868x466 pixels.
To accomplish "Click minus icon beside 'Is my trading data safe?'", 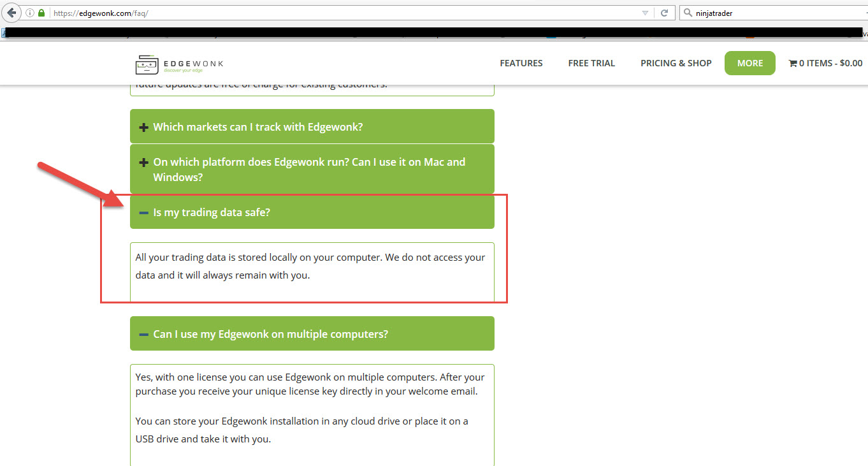I will (143, 212).
